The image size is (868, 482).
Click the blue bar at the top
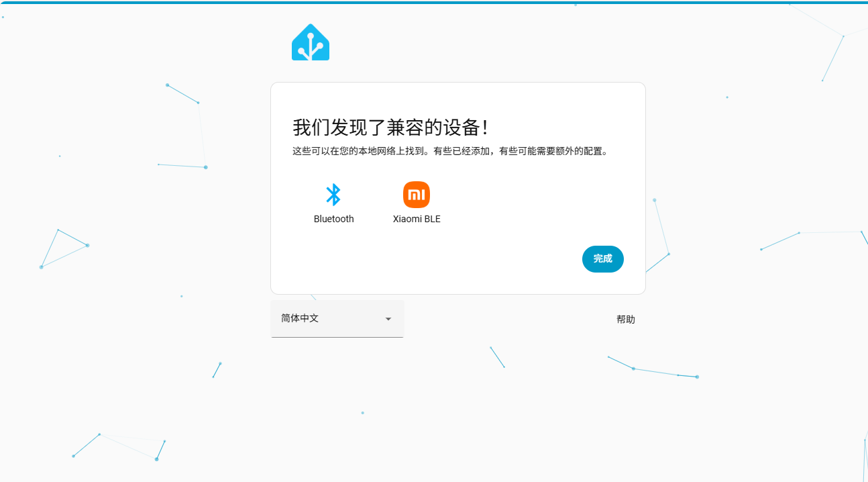[434, 2]
